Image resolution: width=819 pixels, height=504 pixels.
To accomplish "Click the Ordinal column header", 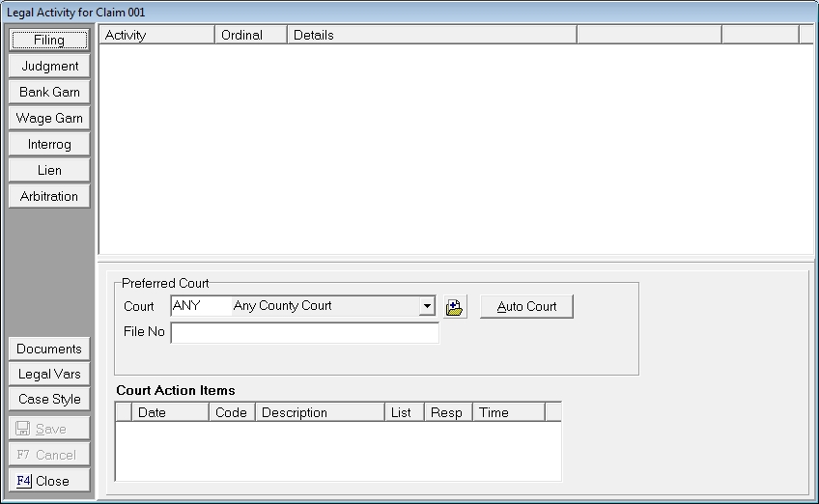I will click(x=250, y=35).
